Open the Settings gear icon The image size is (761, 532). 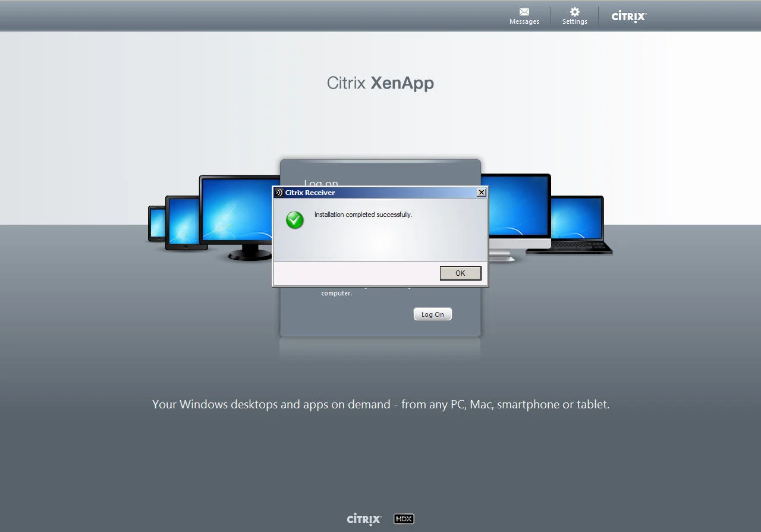[575, 12]
